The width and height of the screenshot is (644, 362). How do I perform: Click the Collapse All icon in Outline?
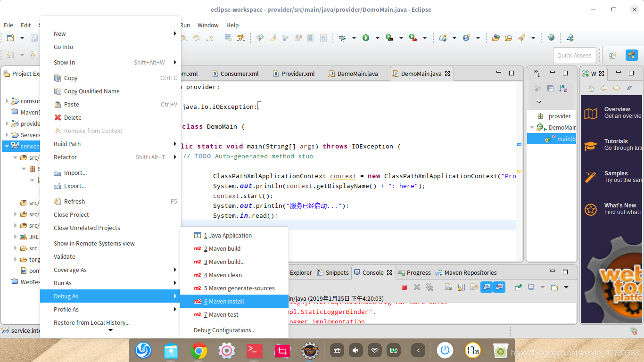pyautogui.click(x=550, y=88)
